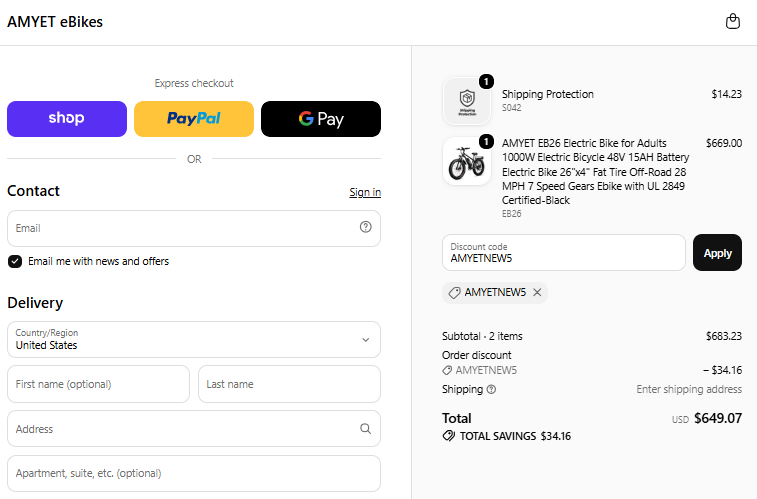This screenshot has height=499, width=757.
Task: Pay with Shop Pay button
Action: coord(67,119)
